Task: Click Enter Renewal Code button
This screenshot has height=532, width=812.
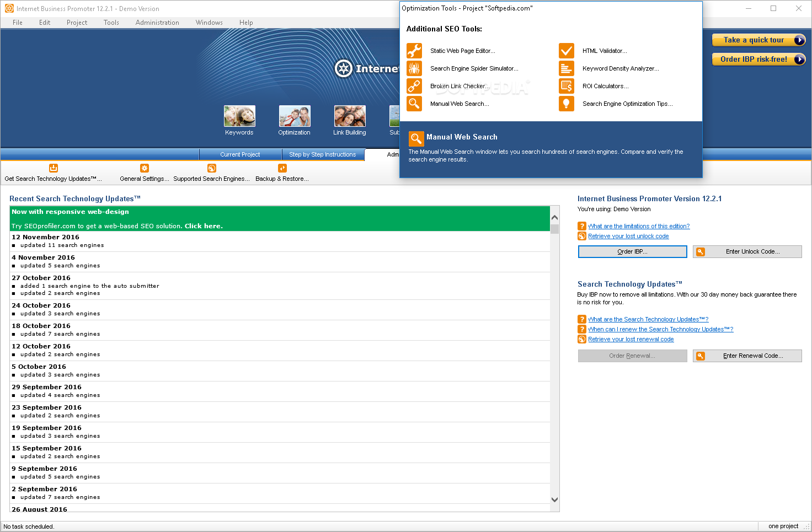Action: pyautogui.click(x=747, y=356)
